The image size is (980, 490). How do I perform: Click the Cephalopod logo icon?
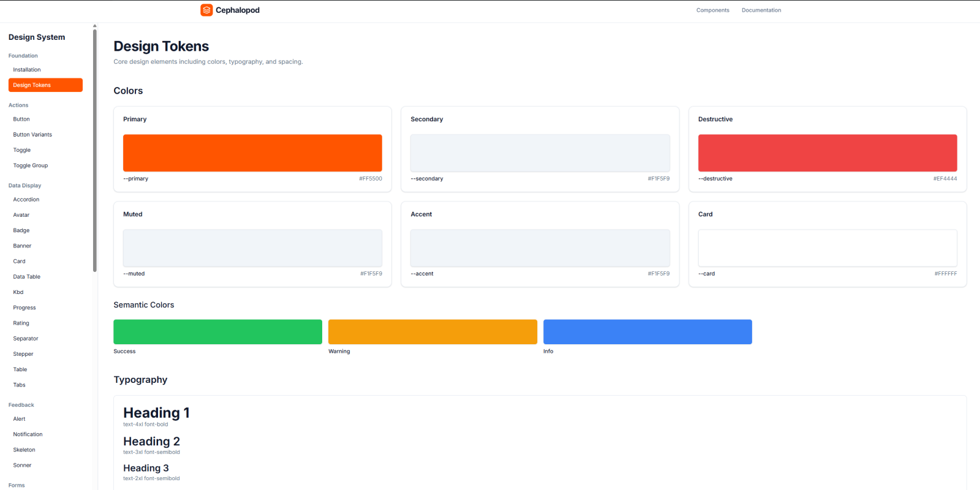pyautogui.click(x=206, y=10)
